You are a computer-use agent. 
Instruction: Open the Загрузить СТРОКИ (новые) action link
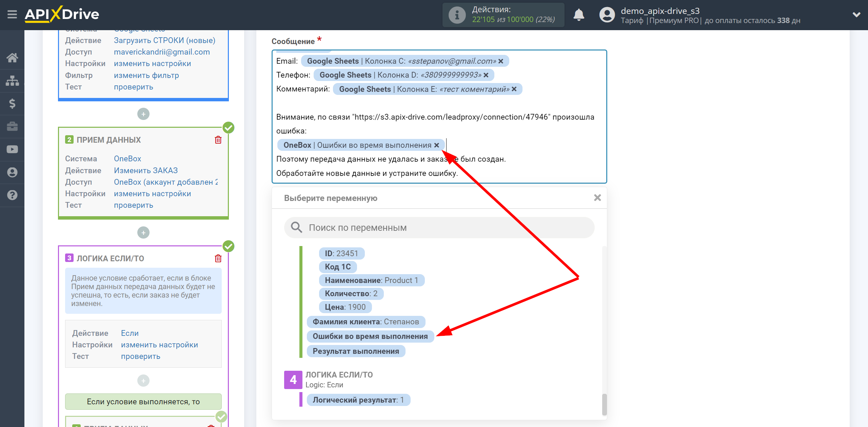164,40
